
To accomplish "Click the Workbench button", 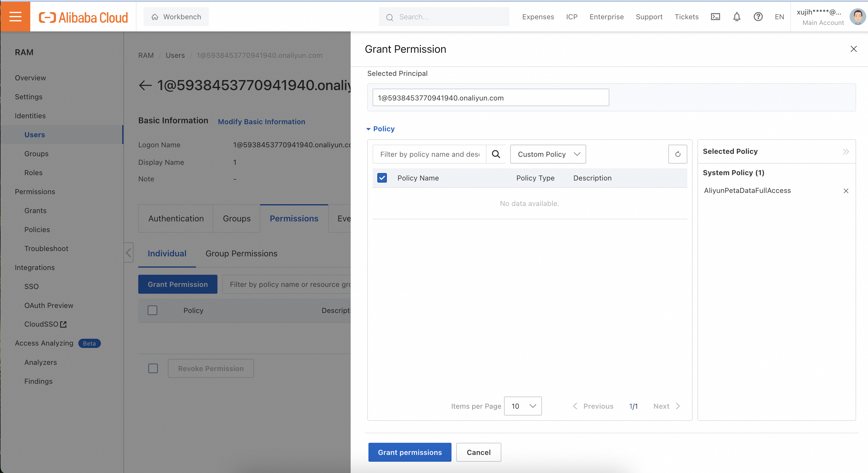I will tap(176, 17).
